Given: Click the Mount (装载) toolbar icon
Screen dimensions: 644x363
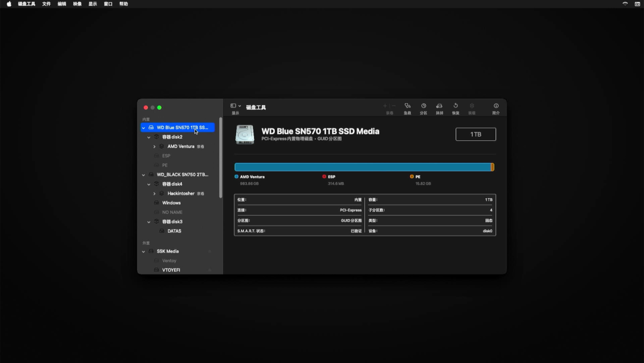Looking at the screenshot, I should click(472, 106).
